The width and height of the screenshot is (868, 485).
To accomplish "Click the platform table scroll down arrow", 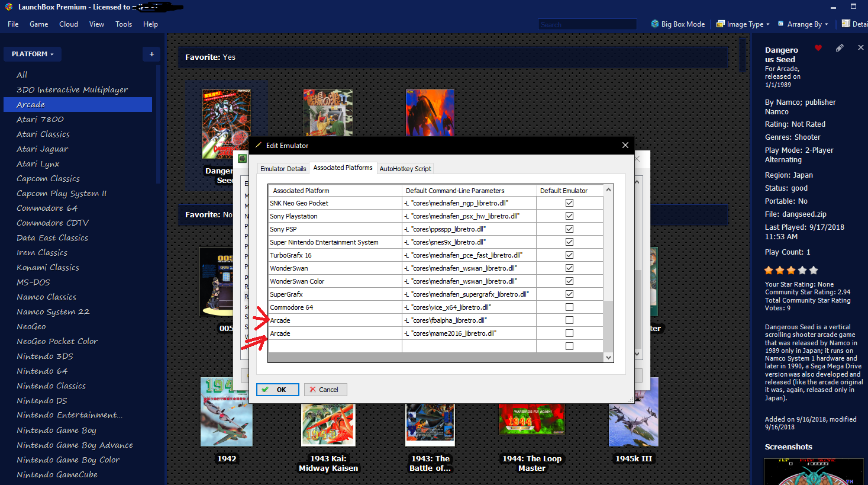I will 608,357.
